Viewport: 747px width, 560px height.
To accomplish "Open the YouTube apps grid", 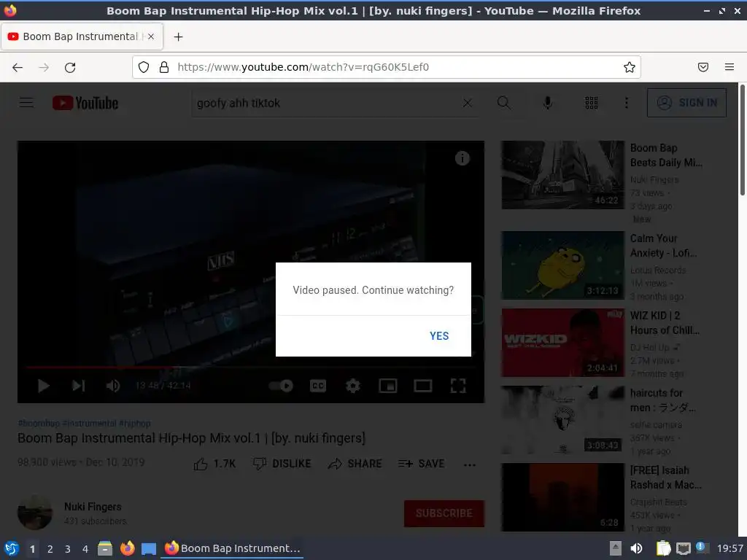I will [x=591, y=103].
